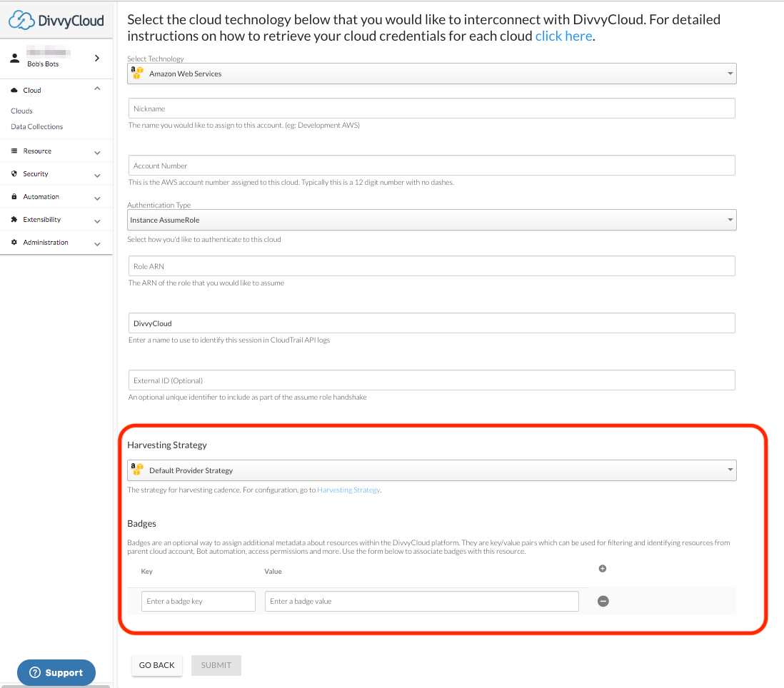Open the Authentication Type dropdown
Viewport: 784px width, 688px height.
432,220
